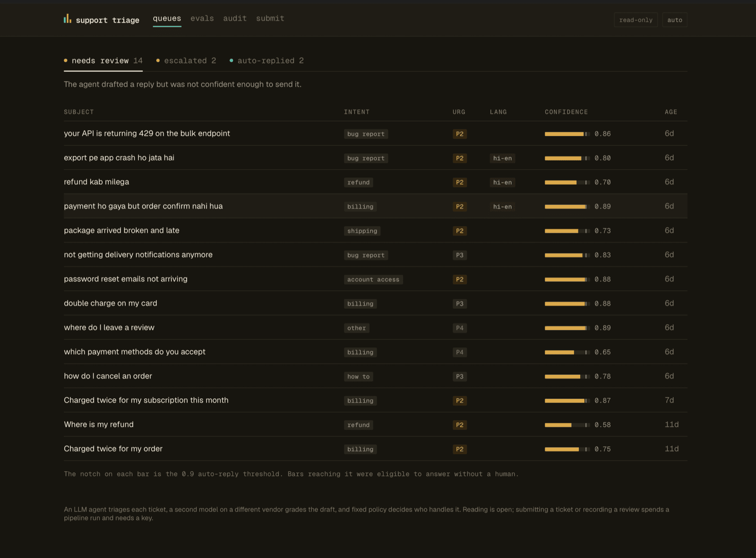Click hi-en tag on the payment ho gaya row

click(503, 207)
